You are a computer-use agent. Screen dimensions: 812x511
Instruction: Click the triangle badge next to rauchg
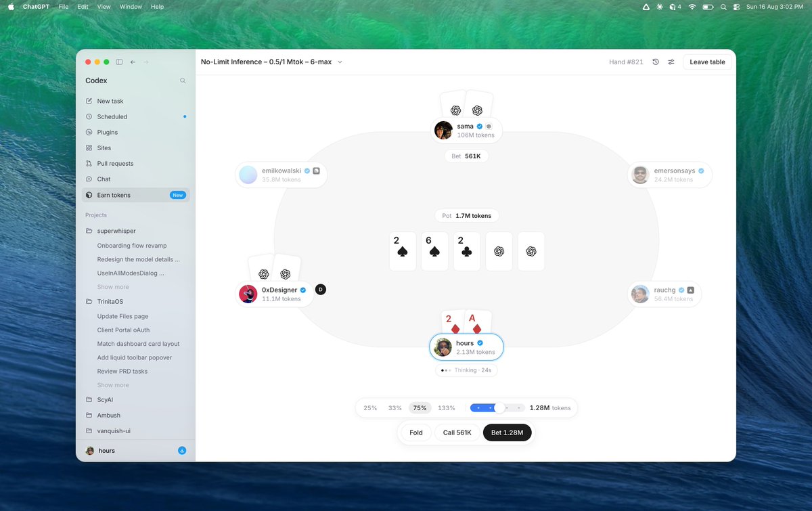[691, 290]
